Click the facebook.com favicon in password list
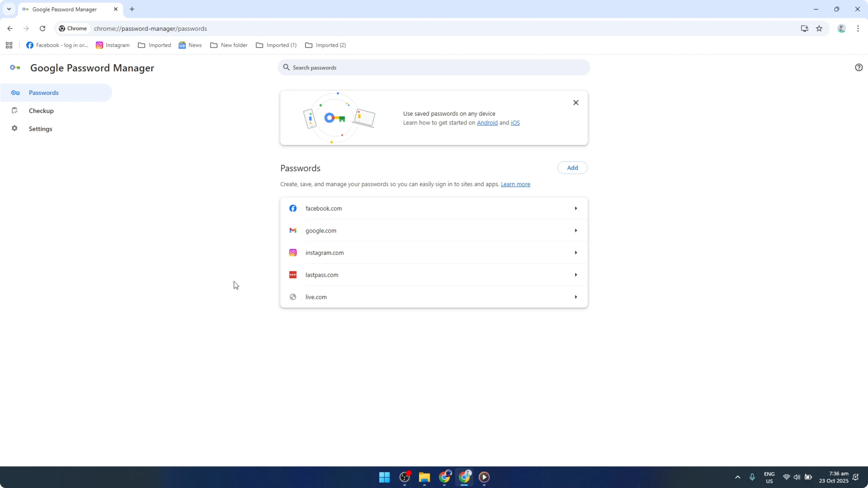This screenshot has width=868, height=488. [x=293, y=208]
